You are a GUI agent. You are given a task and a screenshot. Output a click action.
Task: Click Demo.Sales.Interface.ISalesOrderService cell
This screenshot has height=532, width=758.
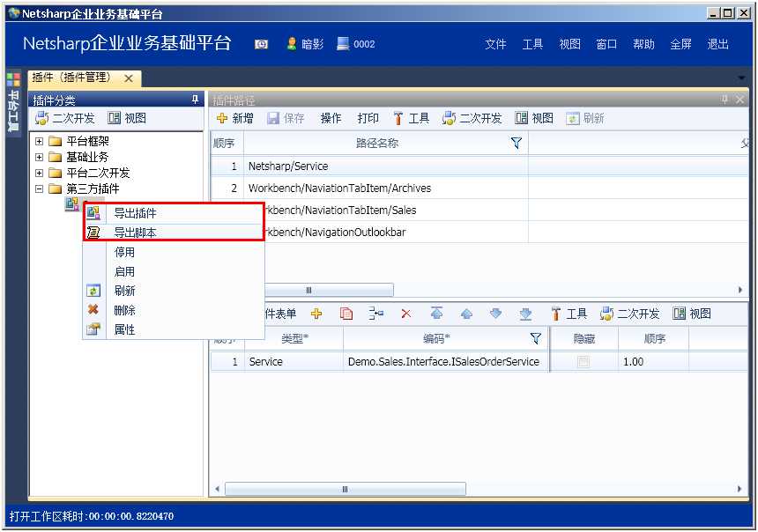[446, 361]
